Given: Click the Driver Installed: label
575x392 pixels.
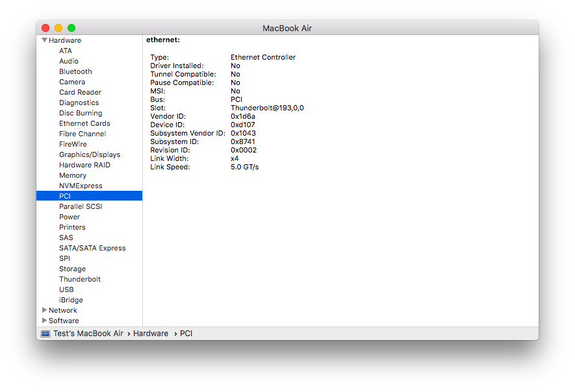Looking at the screenshot, I should click(x=177, y=66).
